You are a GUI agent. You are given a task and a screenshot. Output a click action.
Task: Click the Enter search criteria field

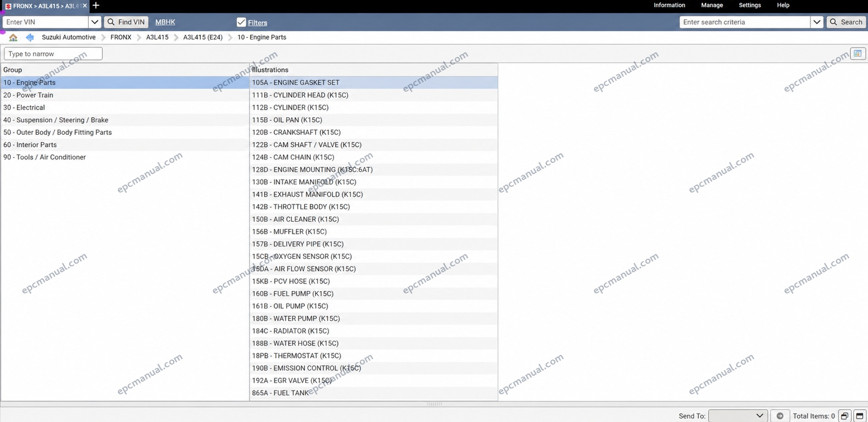click(x=745, y=22)
